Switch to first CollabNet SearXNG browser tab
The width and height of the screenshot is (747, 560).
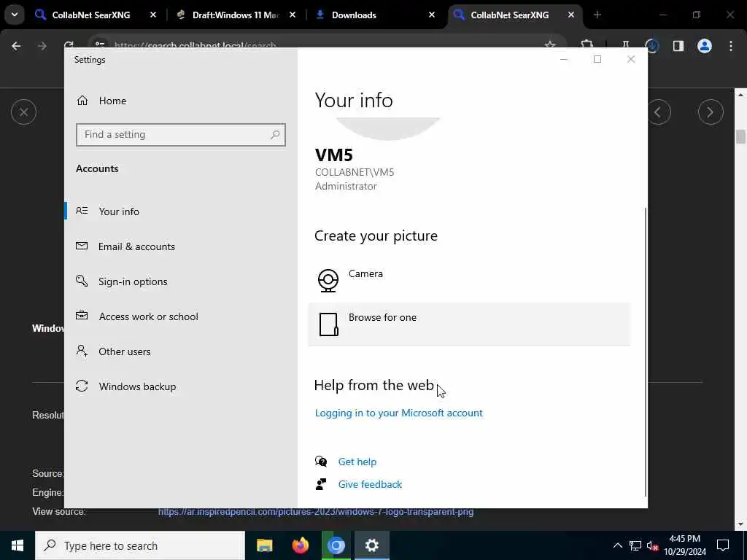[x=90, y=15]
